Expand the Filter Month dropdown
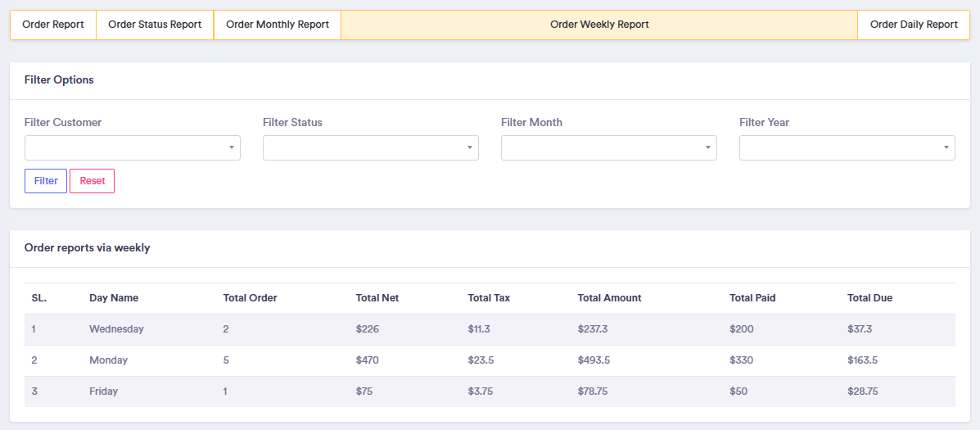 coord(609,147)
